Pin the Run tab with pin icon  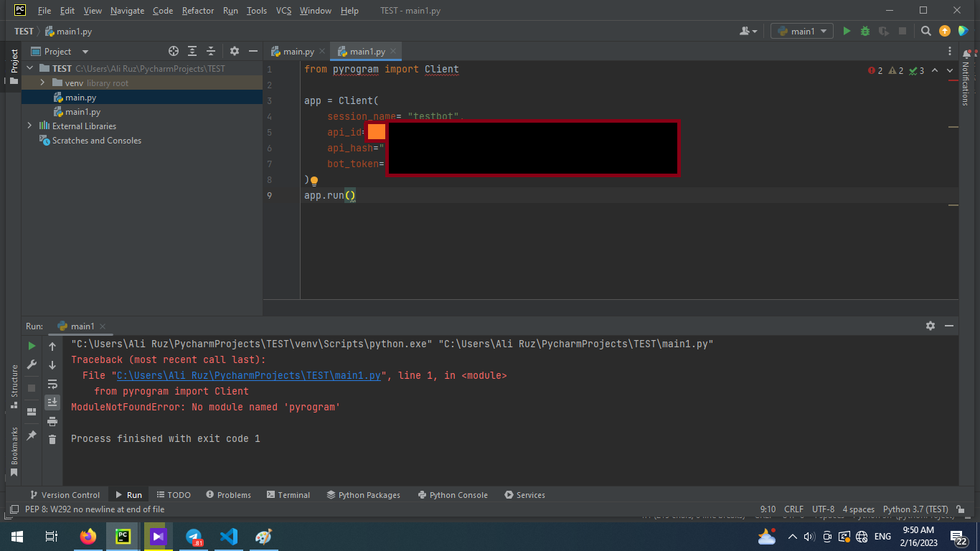[x=32, y=435]
